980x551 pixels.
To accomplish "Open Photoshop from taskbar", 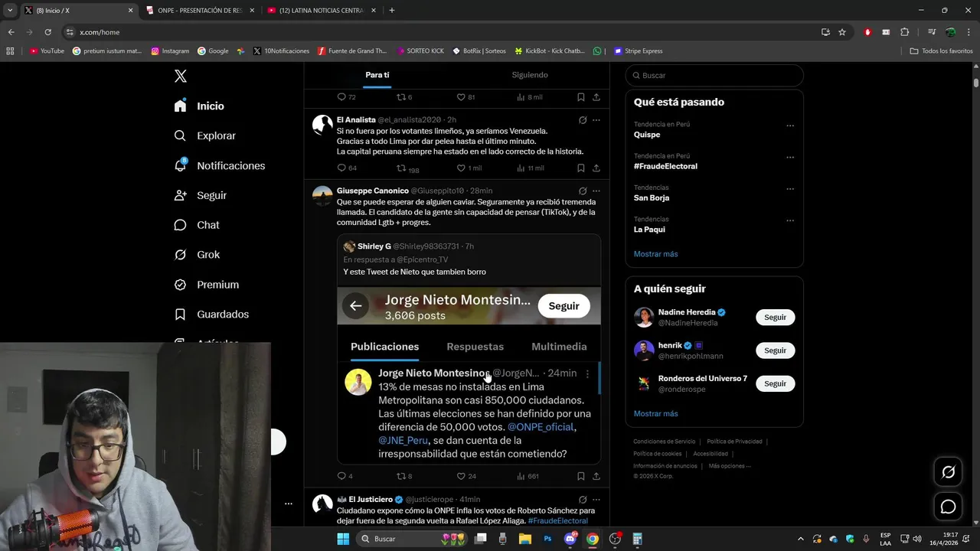I will click(x=547, y=539).
